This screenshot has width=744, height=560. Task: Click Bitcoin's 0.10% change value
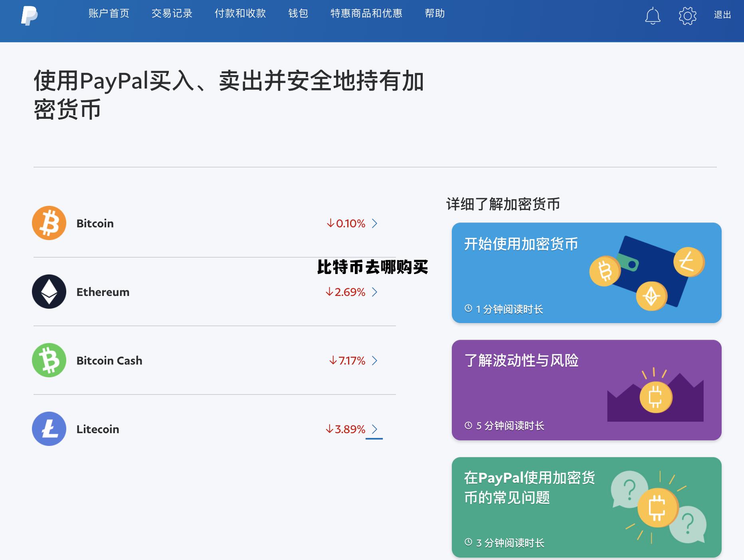coord(346,223)
